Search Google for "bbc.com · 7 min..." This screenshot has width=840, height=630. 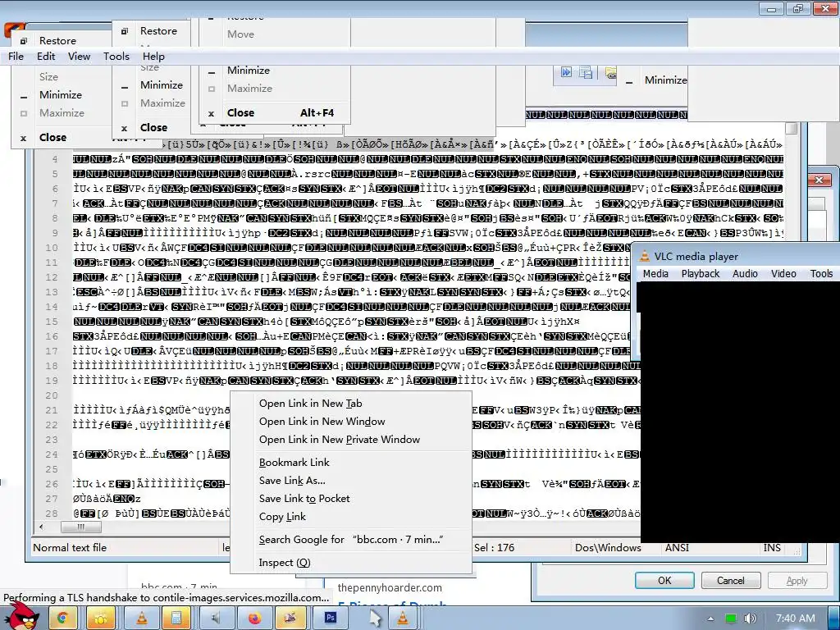tap(351, 540)
